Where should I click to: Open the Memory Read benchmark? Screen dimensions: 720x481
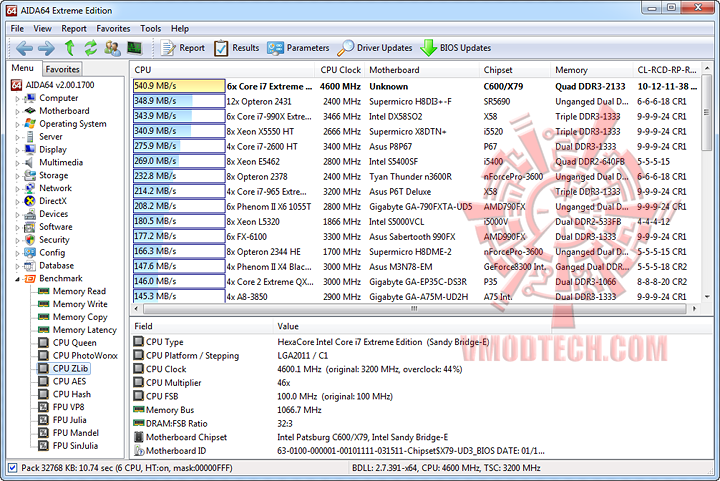coord(72,291)
